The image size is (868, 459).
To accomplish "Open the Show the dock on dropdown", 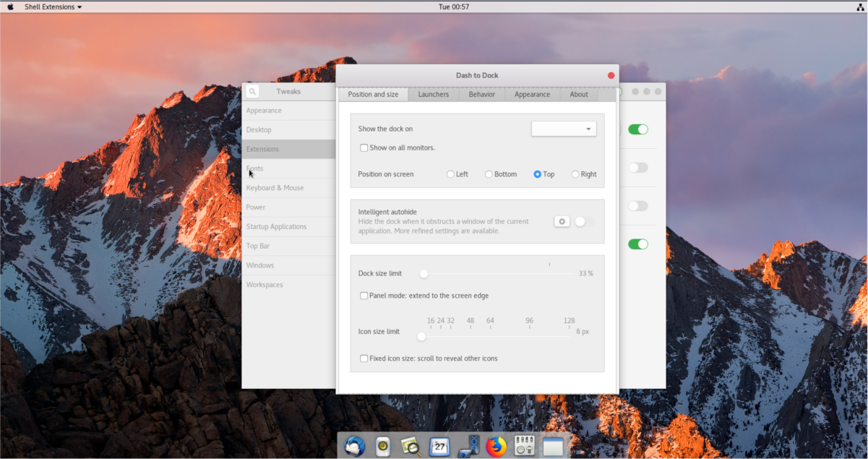I will pyautogui.click(x=563, y=128).
